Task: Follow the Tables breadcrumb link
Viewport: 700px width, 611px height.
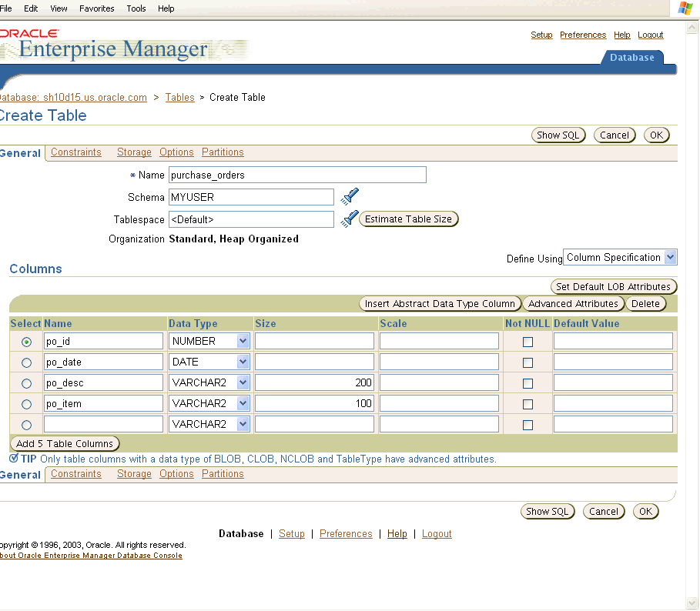Action: pos(179,98)
